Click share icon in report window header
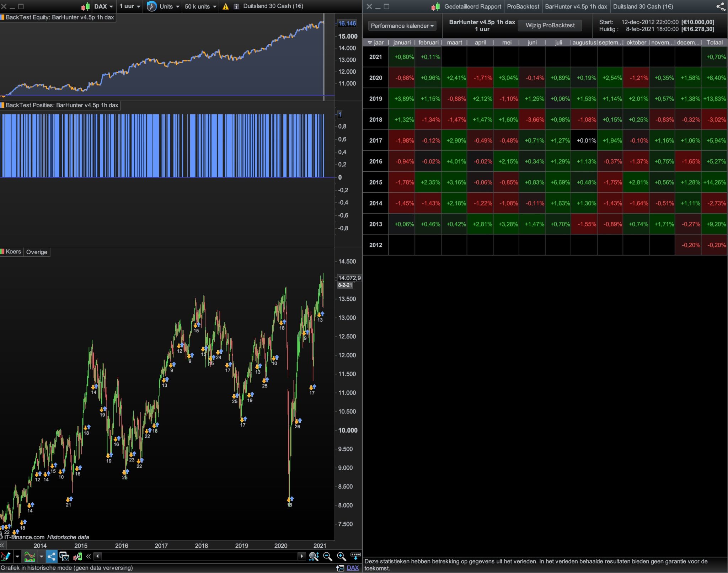Image resolution: width=728 pixels, height=573 pixels. tap(721, 6)
